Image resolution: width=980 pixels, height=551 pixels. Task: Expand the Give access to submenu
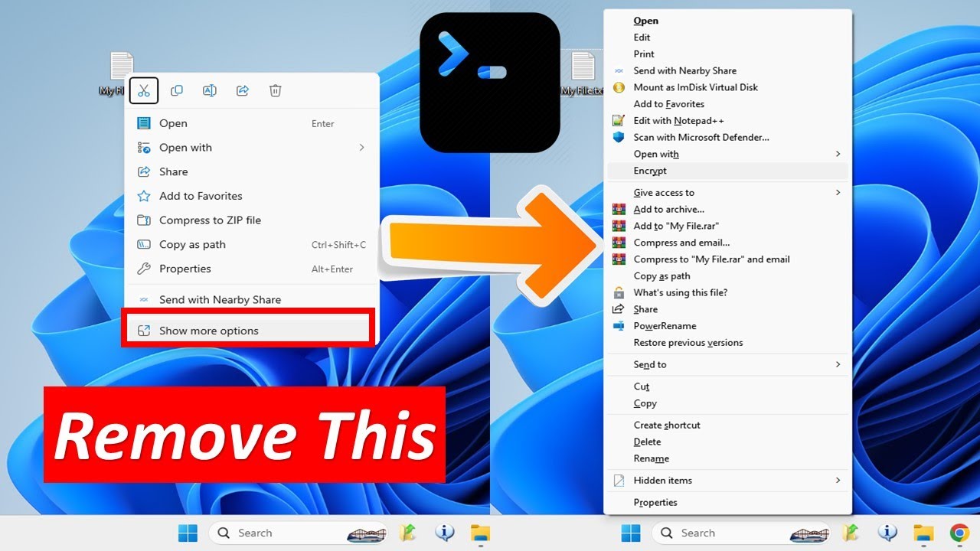click(727, 193)
